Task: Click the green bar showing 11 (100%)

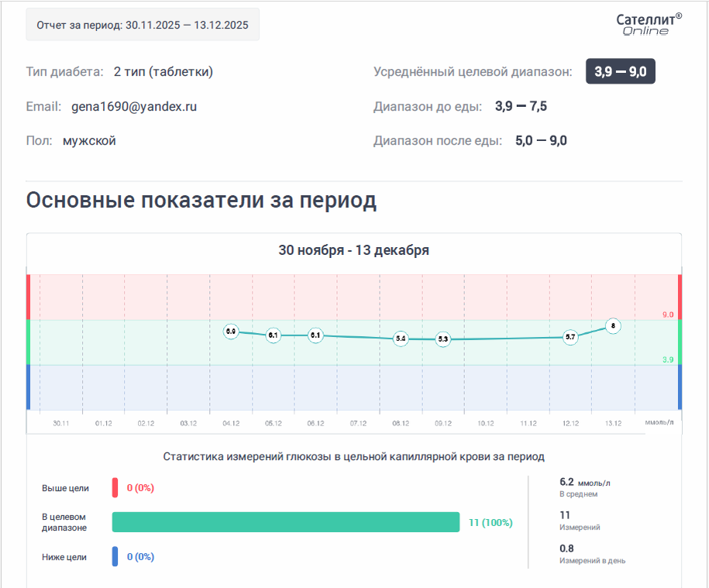Action: click(x=287, y=523)
